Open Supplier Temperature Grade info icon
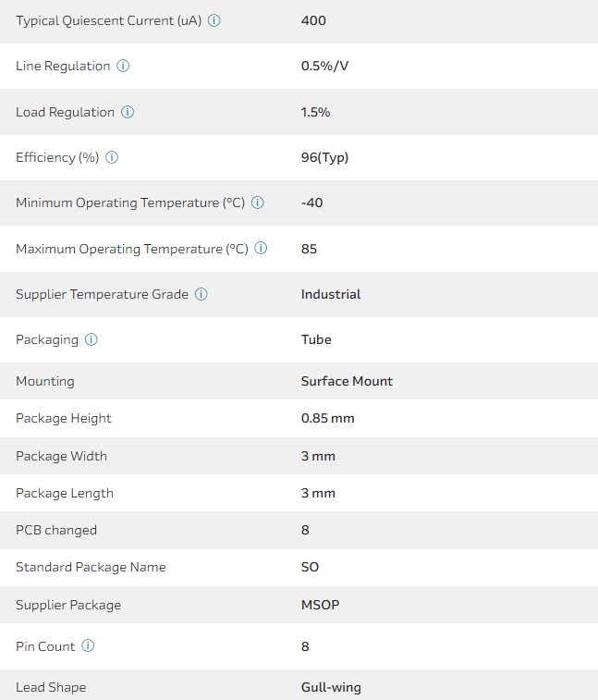 coord(201,294)
